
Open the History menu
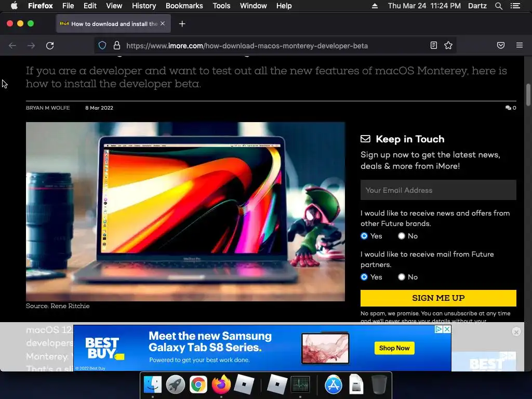coord(144,6)
